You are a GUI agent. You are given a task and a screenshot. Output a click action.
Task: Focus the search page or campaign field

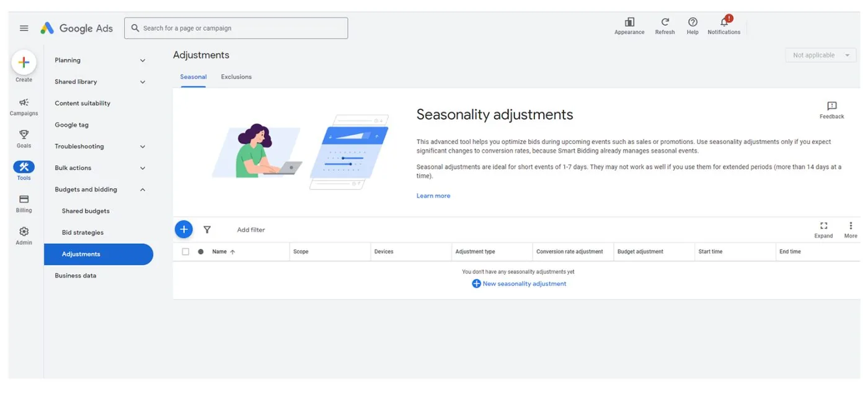tap(236, 28)
